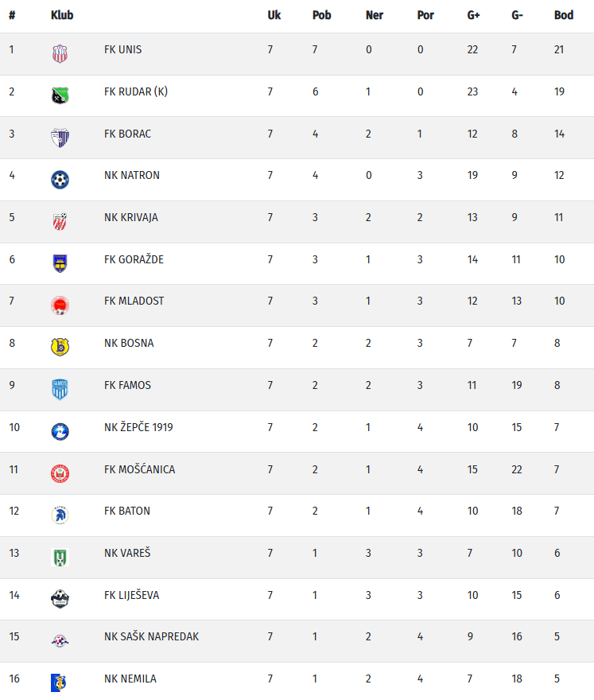The height and width of the screenshot is (700, 594).
Task: Click the FK Goražde club crest
Action: (60, 263)
